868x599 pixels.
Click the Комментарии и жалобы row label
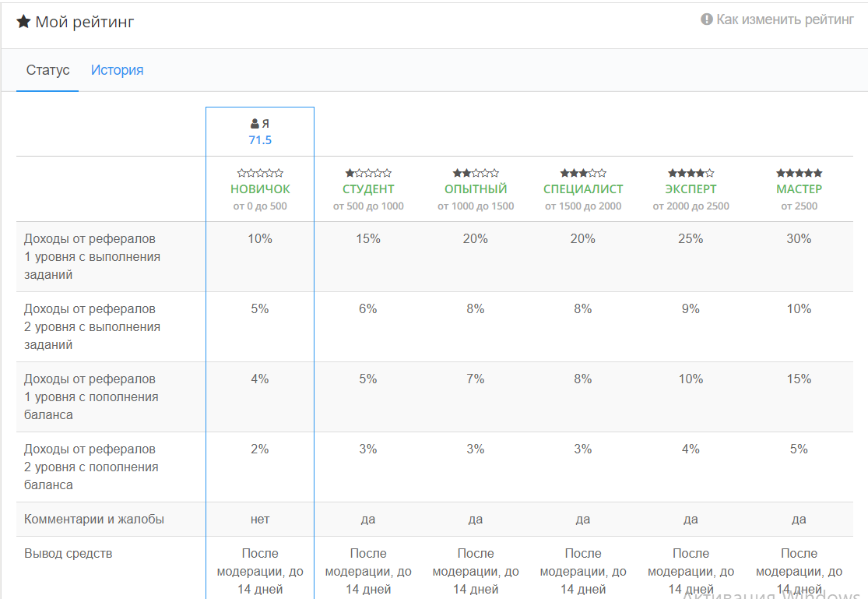(94, 520)
